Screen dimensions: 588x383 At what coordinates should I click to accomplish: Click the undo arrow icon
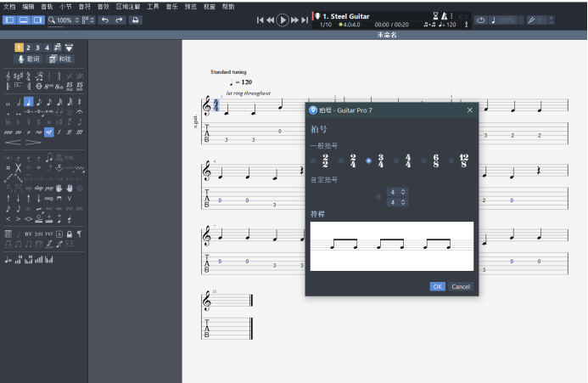(x=104, y=20)
